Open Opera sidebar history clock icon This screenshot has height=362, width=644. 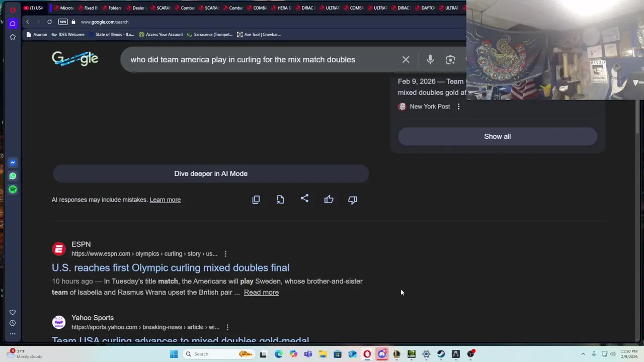13,323
